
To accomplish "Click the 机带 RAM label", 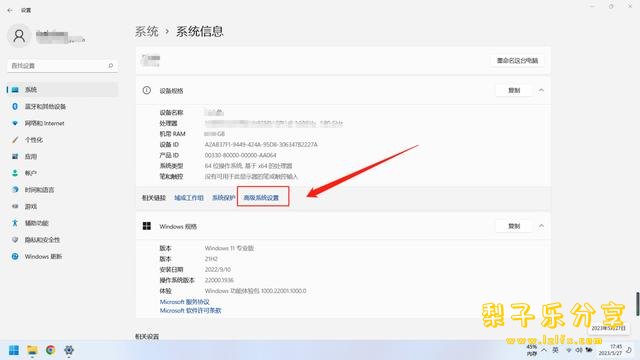I will (x=172, y=134).
